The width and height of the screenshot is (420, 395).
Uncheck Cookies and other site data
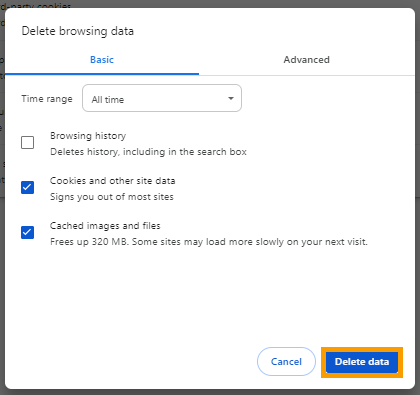(27, 187)
